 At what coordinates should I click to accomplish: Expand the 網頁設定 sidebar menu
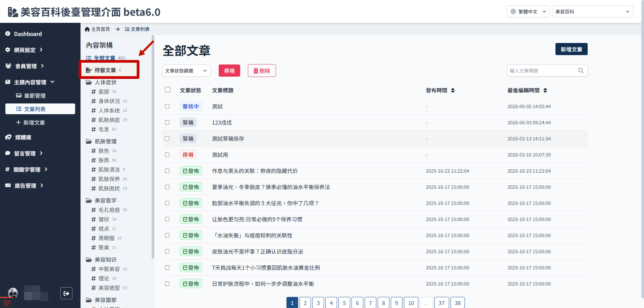pyautogui.click(x=41, y=50)
